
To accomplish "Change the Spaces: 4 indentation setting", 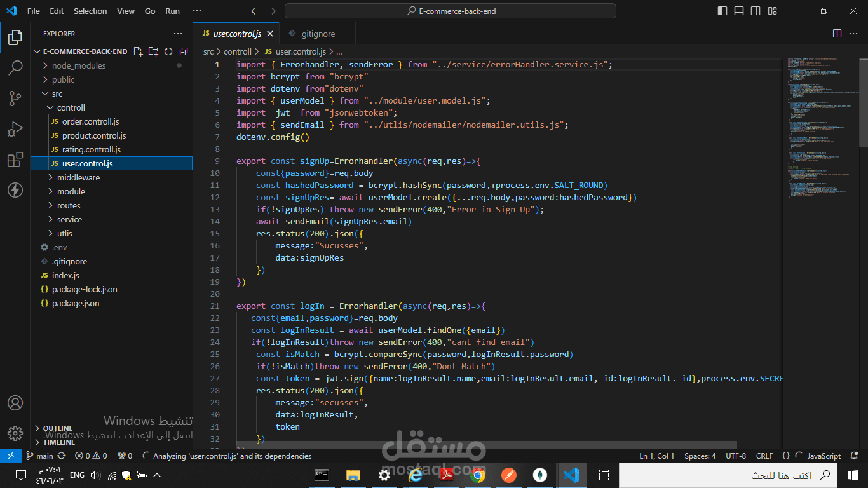I will click(700, 456).
